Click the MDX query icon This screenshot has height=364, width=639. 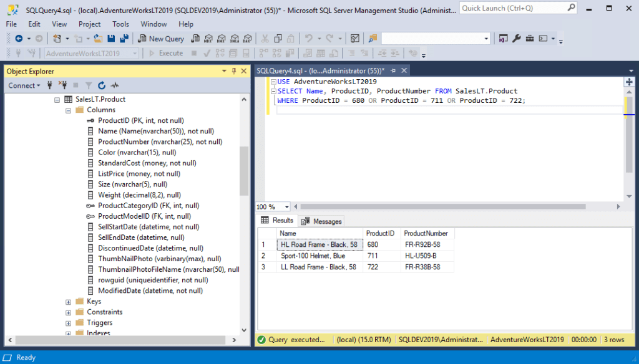(x=208, y=38)
